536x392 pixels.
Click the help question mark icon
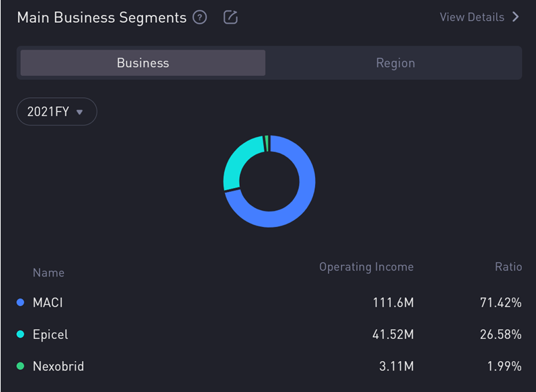199,17
